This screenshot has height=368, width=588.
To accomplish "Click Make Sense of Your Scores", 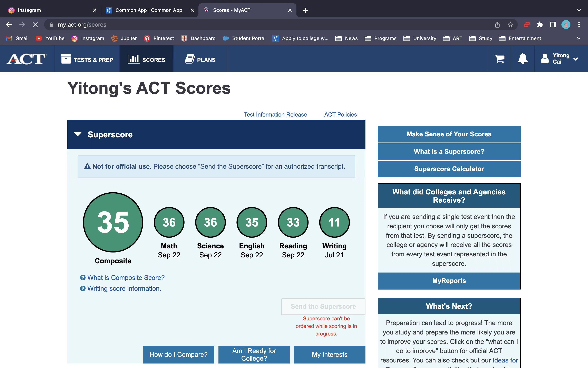I will (449, 134).
